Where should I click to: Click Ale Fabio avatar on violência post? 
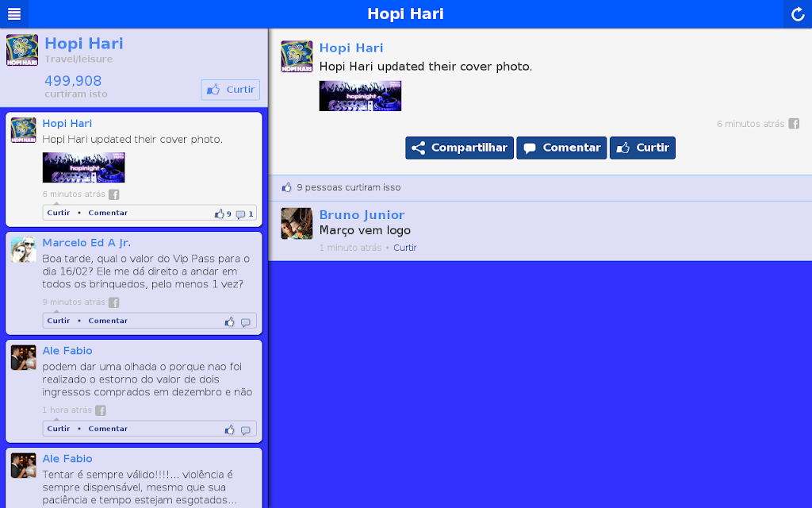pos(23,465)
